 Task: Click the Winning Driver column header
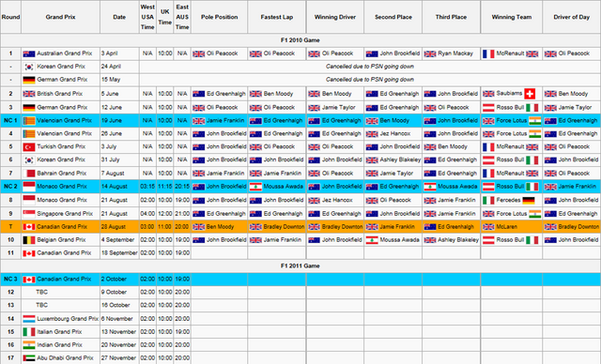click(335, 17)
